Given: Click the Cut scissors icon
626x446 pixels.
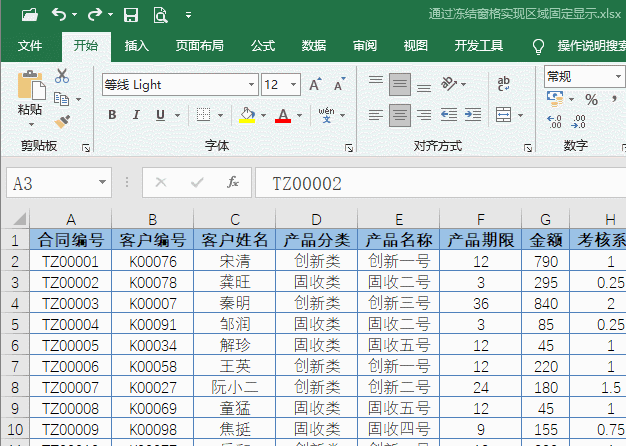Looking at the screenshot, I should [62, 76].
